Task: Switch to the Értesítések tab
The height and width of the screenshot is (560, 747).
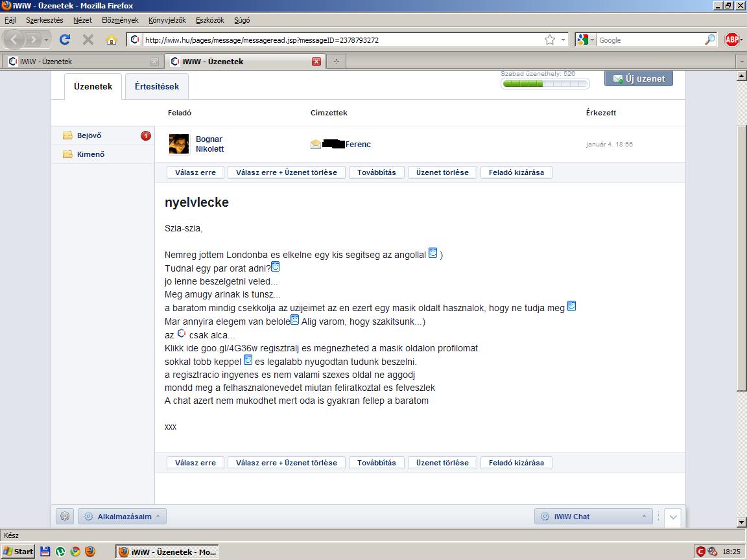Action: pos(157,86)
